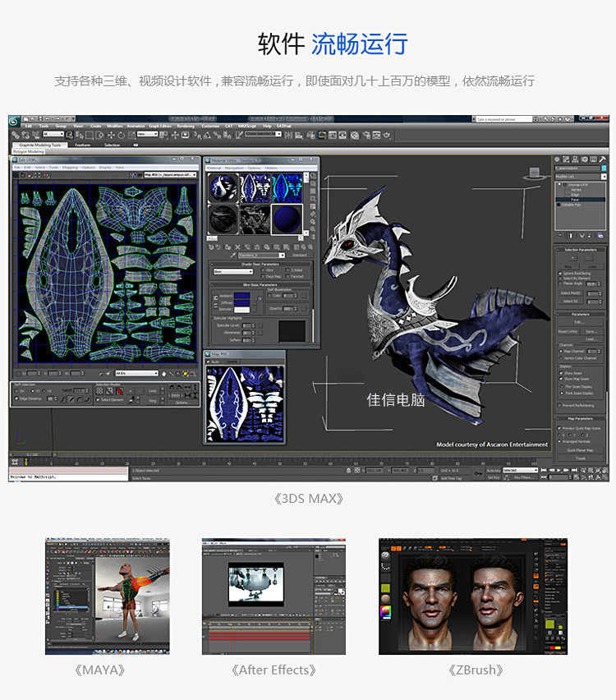Image resolution: width=616 pixels, height=700 pixels.
Task: Click the Tweak button
Action: tap(581, 458)
